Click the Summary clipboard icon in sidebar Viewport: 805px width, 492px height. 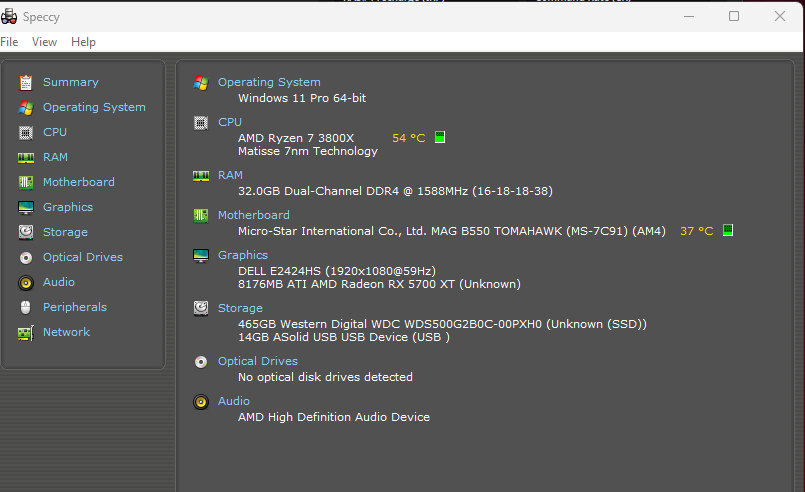26,83
